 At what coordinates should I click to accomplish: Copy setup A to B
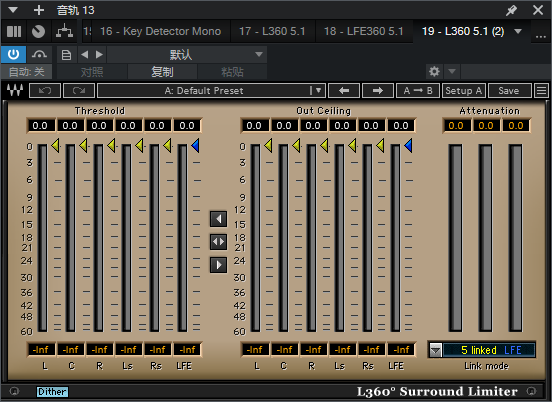point(418,91)
